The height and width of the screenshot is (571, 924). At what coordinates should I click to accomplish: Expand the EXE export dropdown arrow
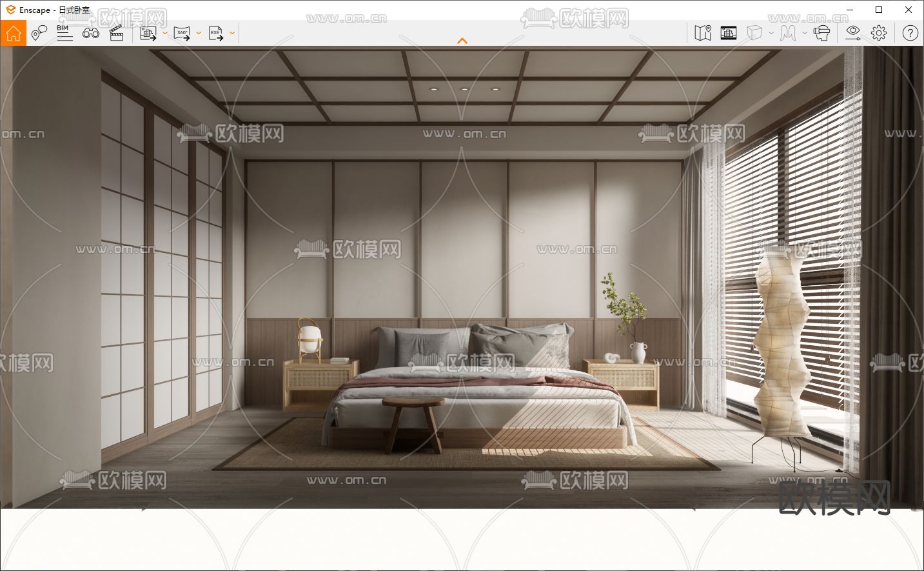(232, 33)
